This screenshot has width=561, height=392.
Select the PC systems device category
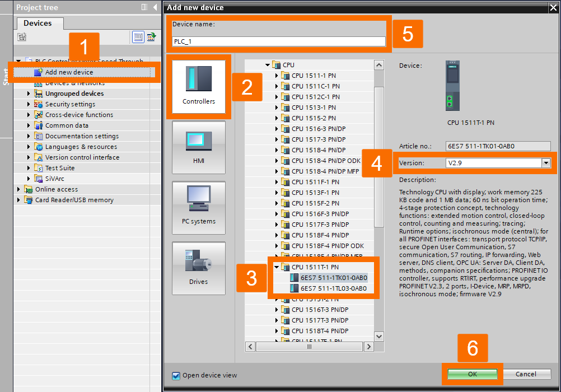[198, 207]
